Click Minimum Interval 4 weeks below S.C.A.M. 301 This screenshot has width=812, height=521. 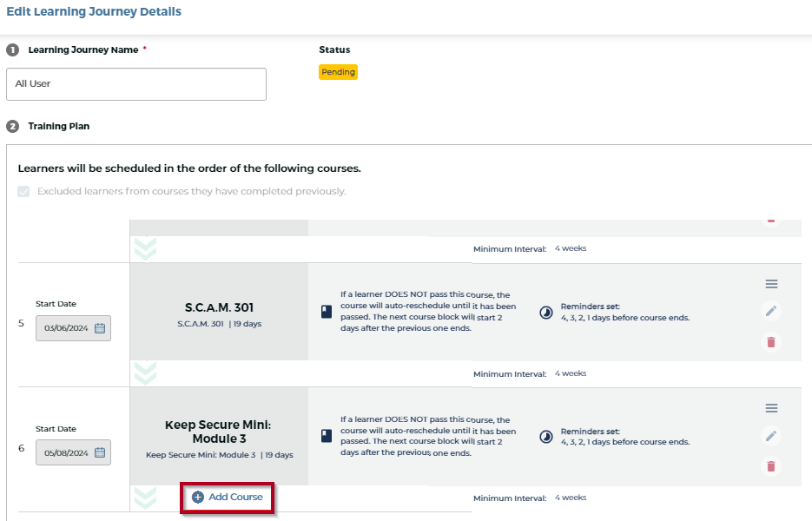click(530, 373)
